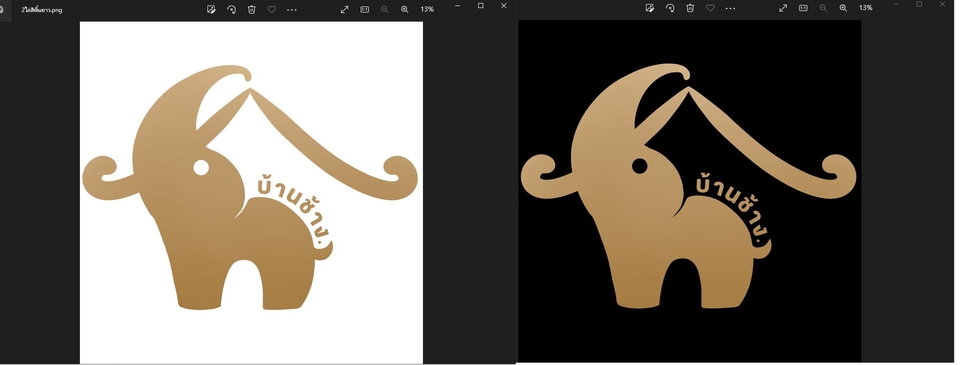
Task: Favorite the image with right window's heart icon
Action: coord(710,8)
